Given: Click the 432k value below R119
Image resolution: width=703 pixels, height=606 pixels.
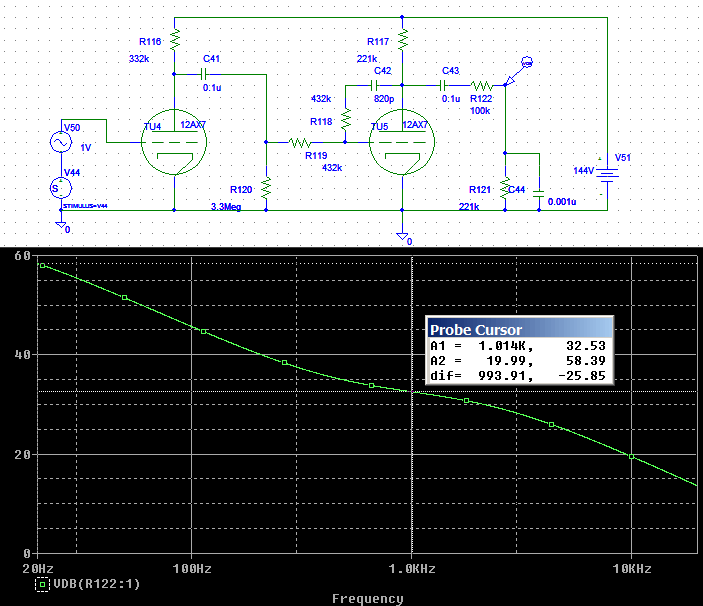Looking at the screenshot, I should (332, 168).
